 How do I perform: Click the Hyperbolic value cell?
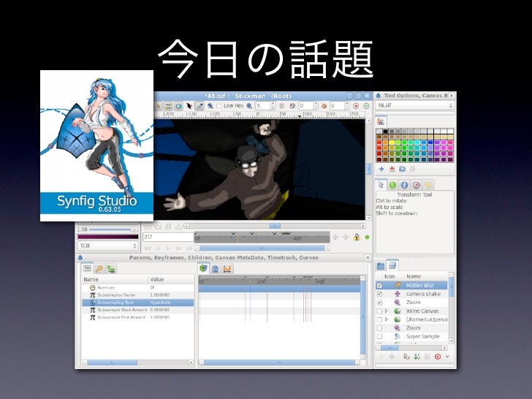[x=171, y=303]
